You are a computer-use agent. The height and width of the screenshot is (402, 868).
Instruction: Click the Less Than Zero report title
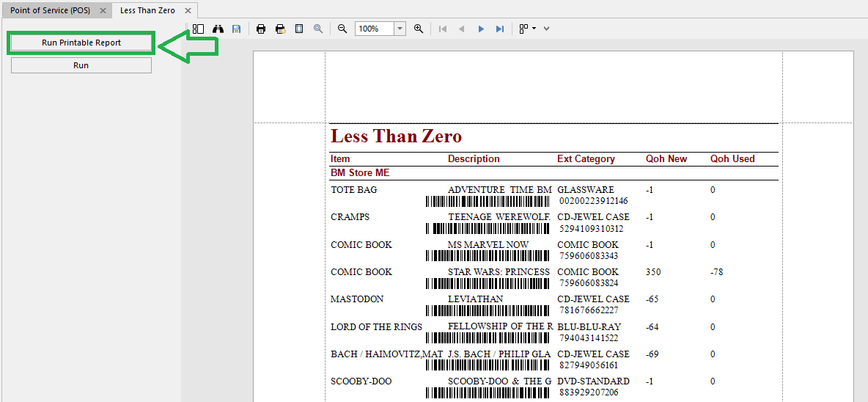pyautogui.click(x=397, y=136)
